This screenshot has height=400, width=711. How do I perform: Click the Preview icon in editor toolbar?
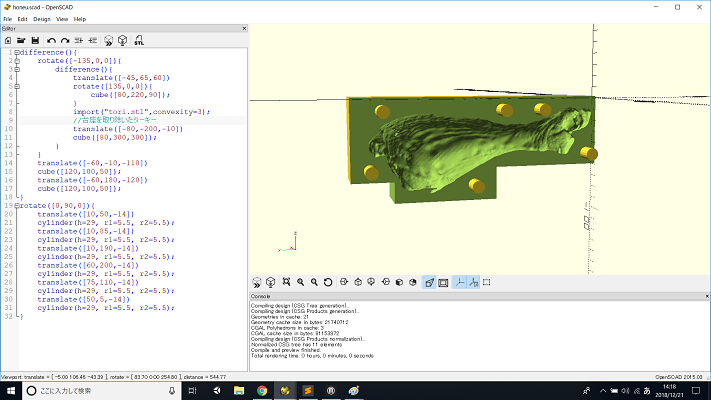pyautogui.click(x=108, y=40)
